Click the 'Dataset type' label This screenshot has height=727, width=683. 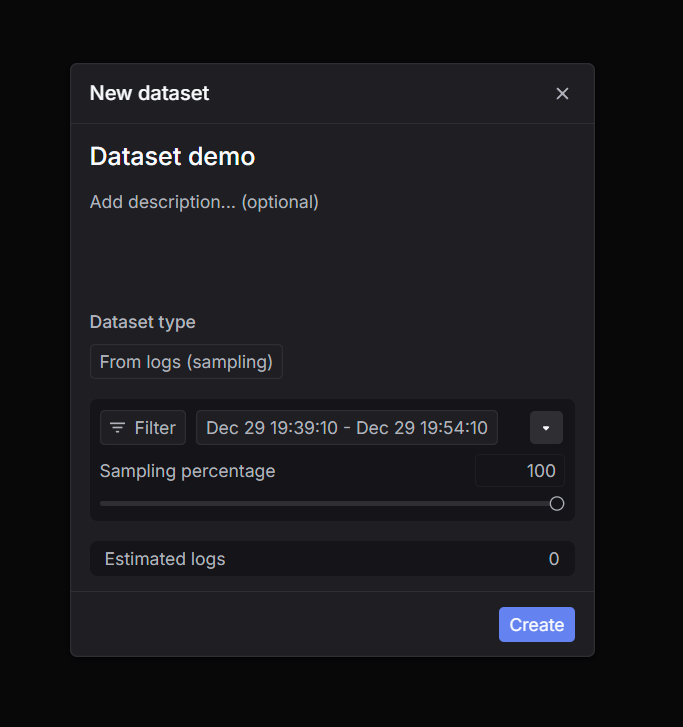pyautogui.click(x=143, y=322)
